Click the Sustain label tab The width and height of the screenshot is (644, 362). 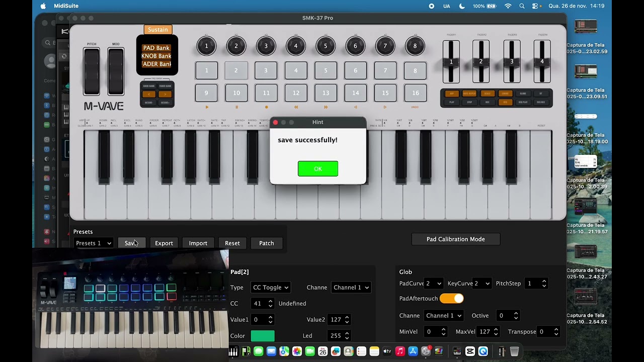158,30
